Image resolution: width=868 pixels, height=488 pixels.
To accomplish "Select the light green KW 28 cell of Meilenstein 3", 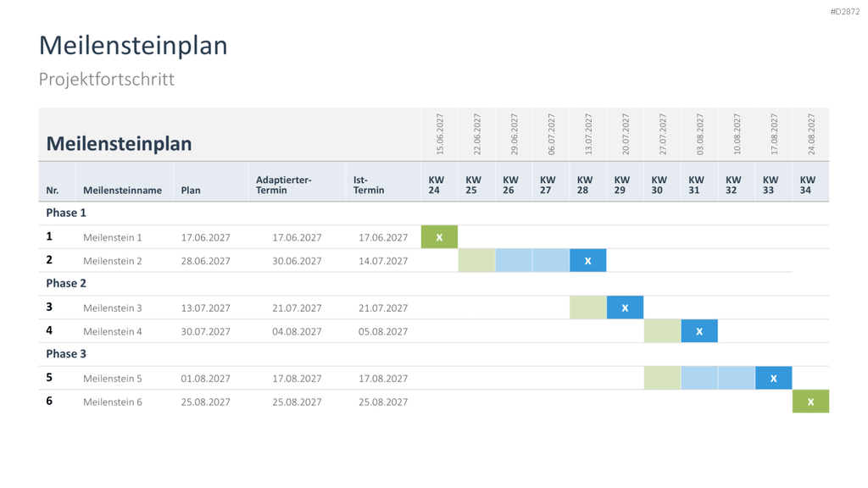I will pyautogui.click(x=588, y=308).
